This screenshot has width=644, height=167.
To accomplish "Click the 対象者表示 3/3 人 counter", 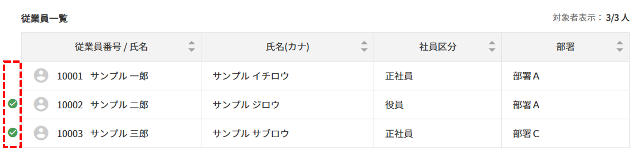I will (591, 18).
